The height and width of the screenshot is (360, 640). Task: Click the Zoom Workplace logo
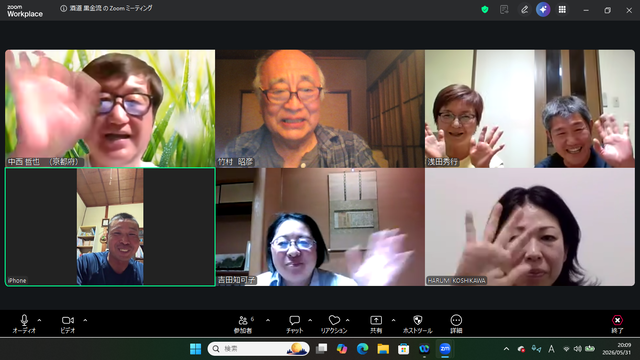tap(24, 11)
